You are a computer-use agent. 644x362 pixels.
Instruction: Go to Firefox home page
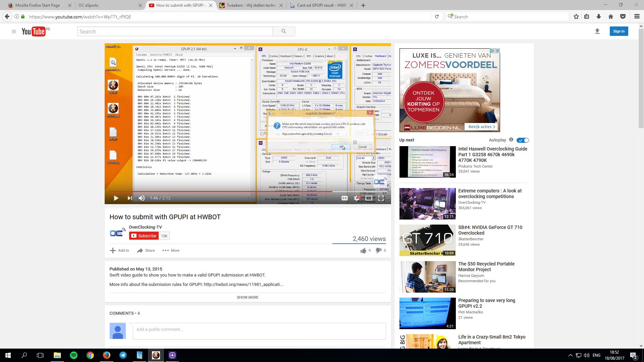pyautogui.click(x=610, y=16)
